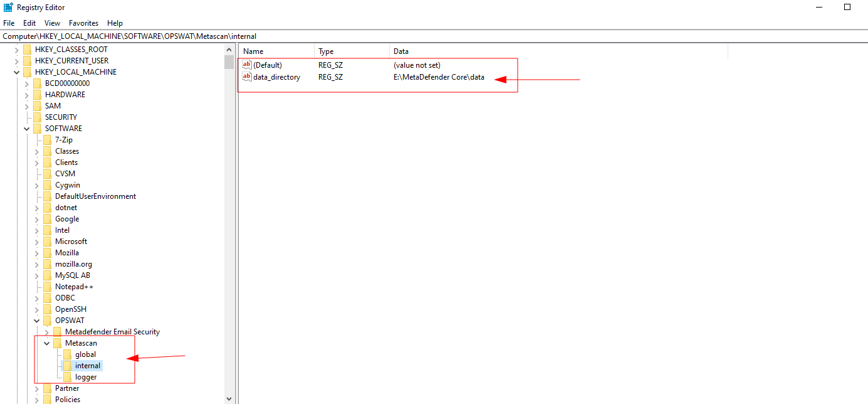Sort values by Type column header
The image size is (868, 404).
coord(352,51)
